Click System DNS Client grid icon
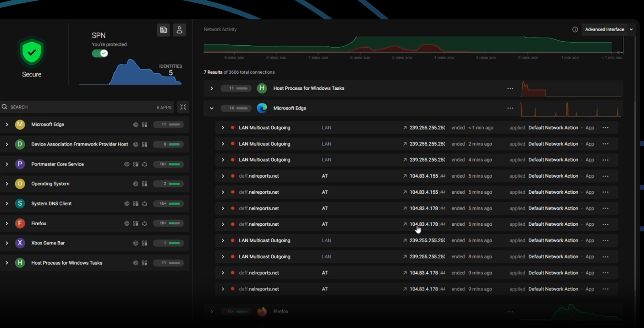This screenshot has width=644, height=328. [x=136, y=204]
